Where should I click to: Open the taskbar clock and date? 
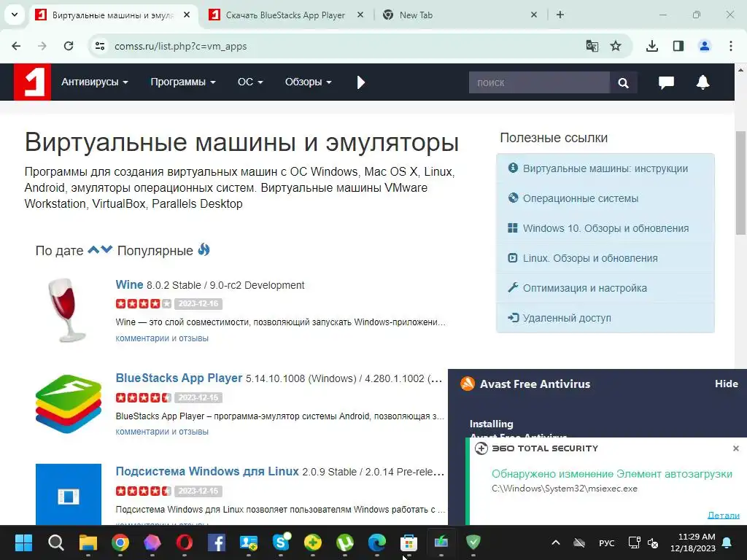693,542
